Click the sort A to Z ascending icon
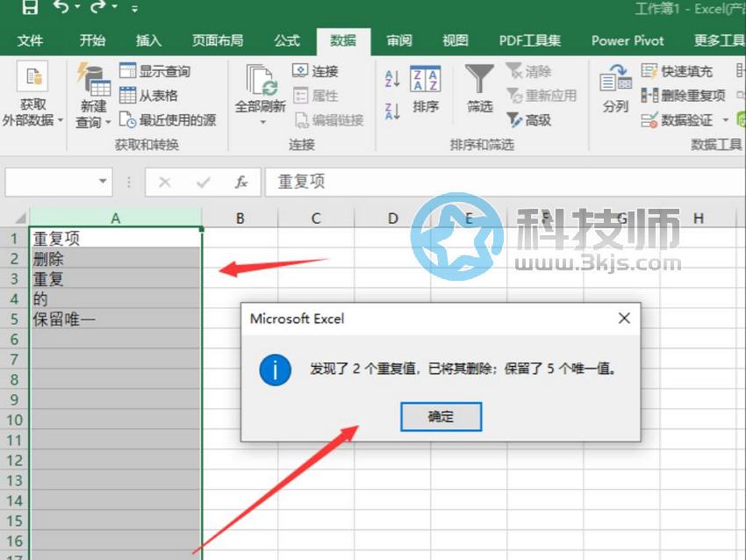The width and height of the screenshot is (746, 560). click(x=392, y=79)
